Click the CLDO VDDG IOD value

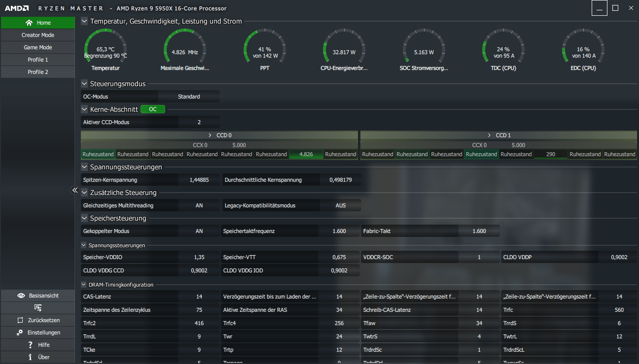pyautogui.click(x=339, y=270)
